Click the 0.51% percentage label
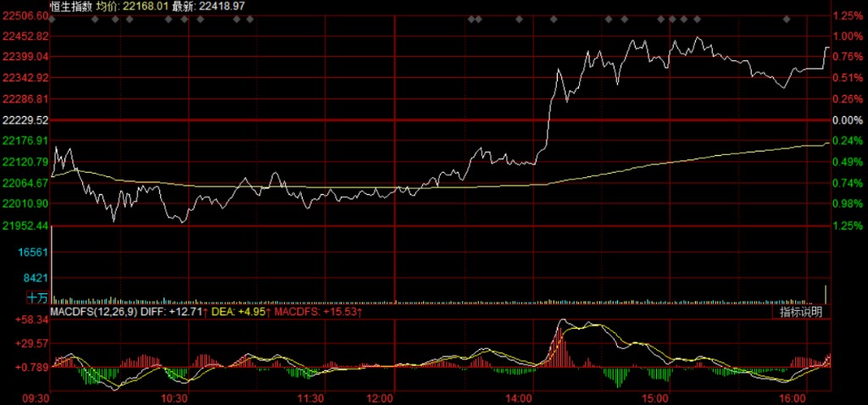Screen dimensions: 868x405 click(x=848, y=77)
